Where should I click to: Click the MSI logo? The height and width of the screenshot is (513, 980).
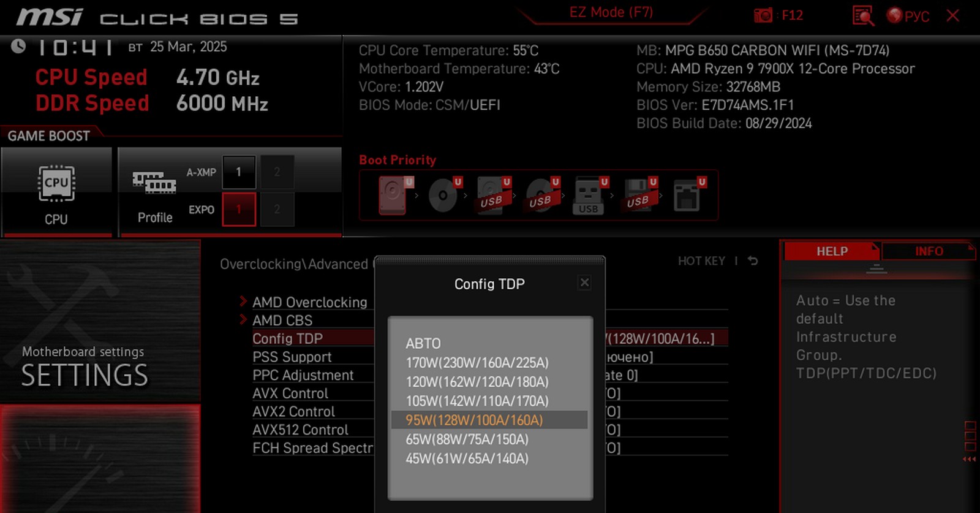point(50,17)
